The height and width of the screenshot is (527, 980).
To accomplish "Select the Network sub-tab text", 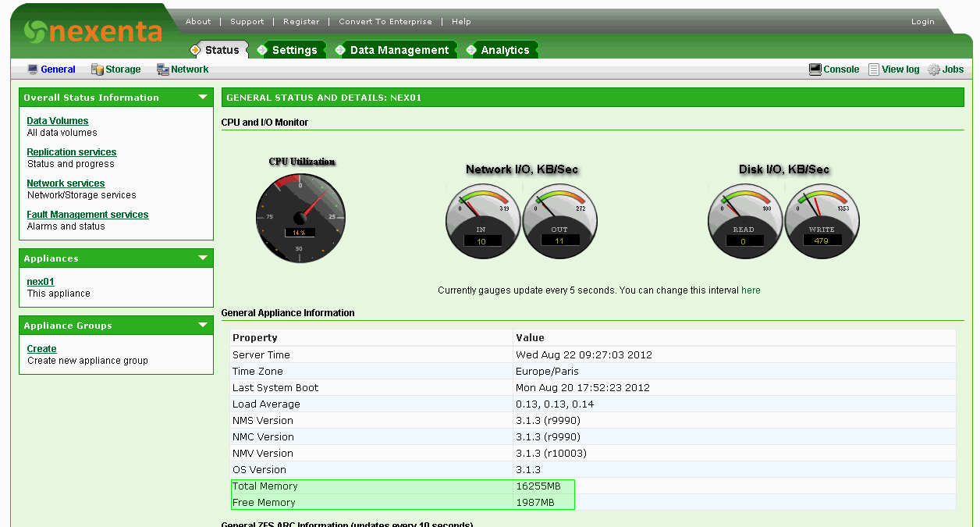I will (190, 69).
